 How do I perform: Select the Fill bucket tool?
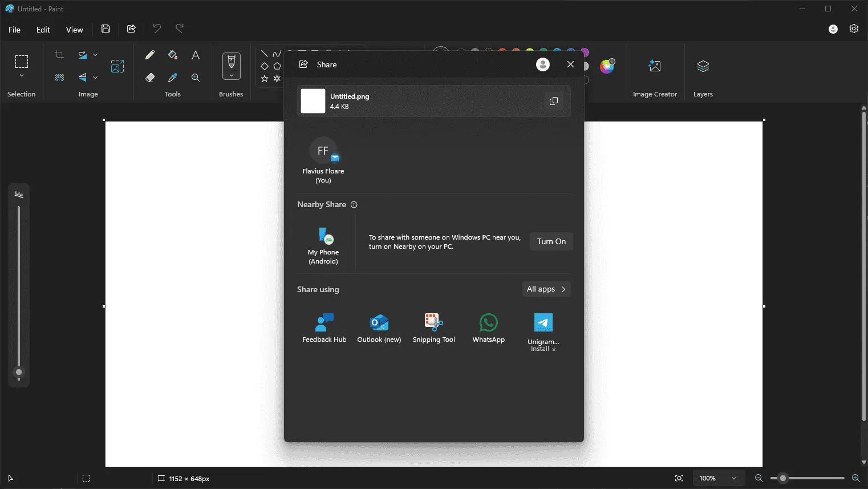[173, 55]
